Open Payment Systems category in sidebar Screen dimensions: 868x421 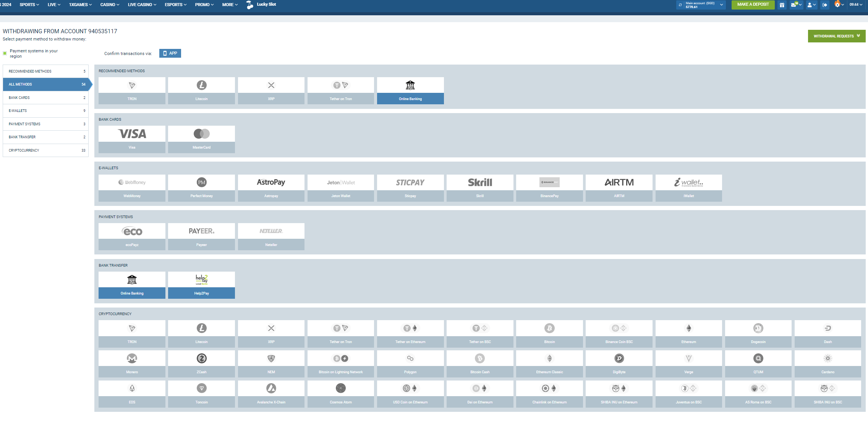(45, 124)
